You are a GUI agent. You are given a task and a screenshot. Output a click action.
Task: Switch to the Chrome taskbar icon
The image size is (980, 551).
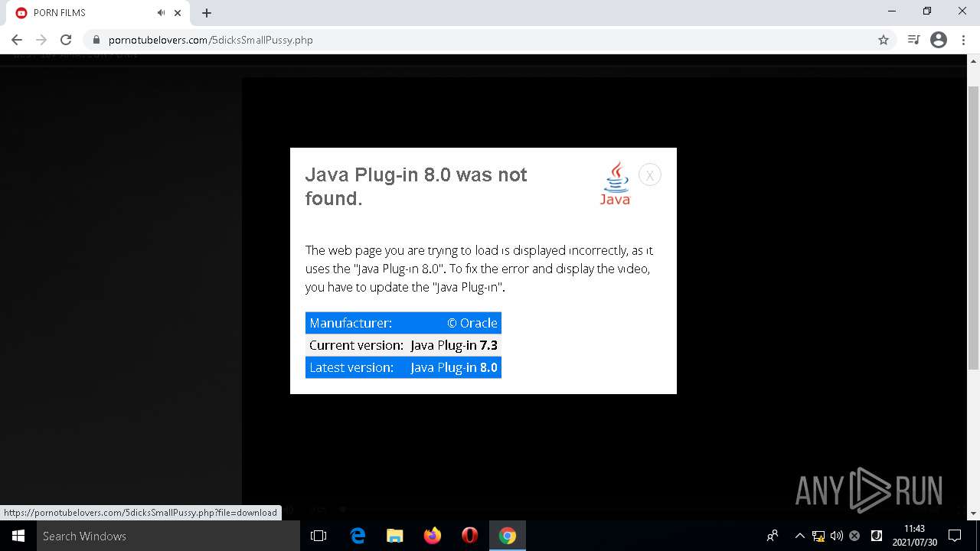coord(508,536)
